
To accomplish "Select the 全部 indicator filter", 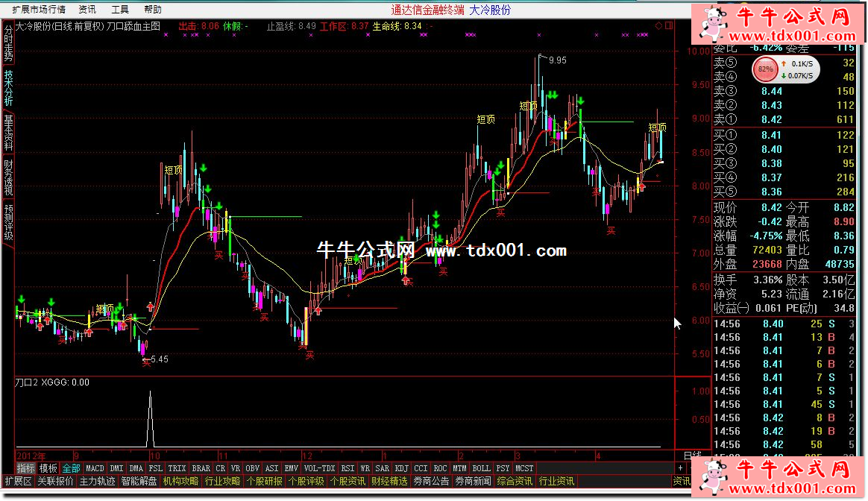I will [x=72, y=468].
